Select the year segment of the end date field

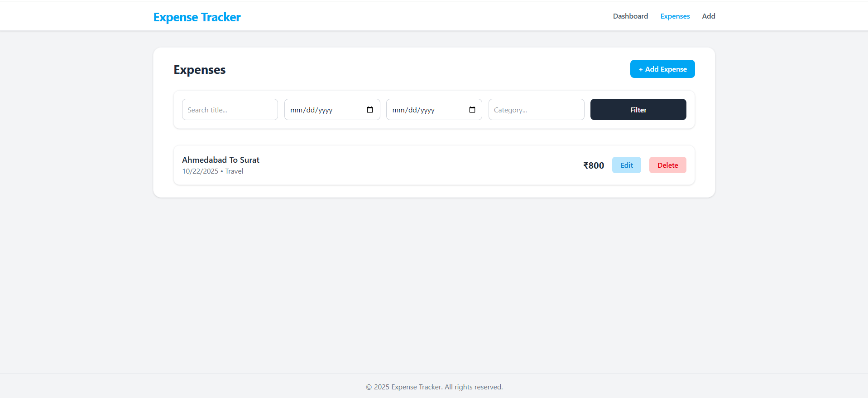click(427, 110)
